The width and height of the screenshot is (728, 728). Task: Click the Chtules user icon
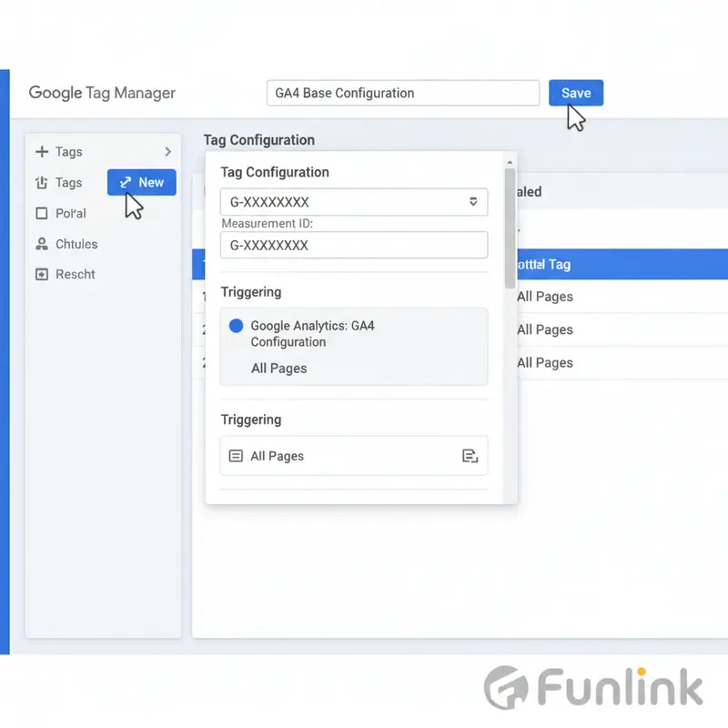[x=43, y=243]
